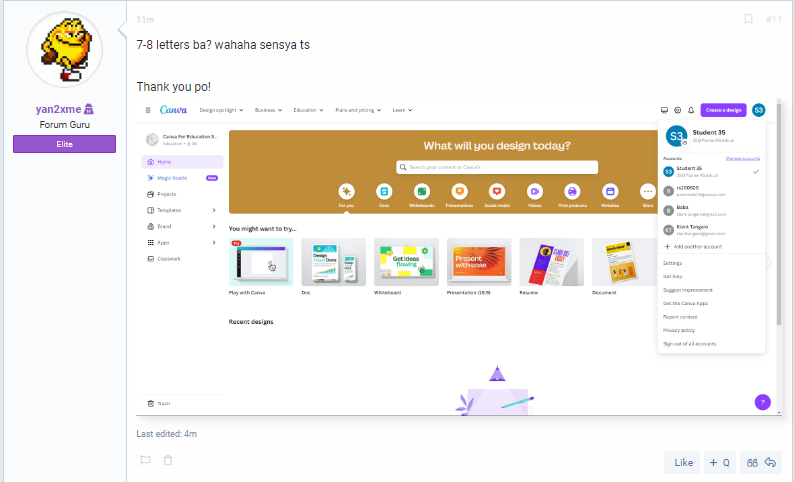Switch to the Klent Tangaro account
The height and width of the screenshot is (482, 794).
711,230
